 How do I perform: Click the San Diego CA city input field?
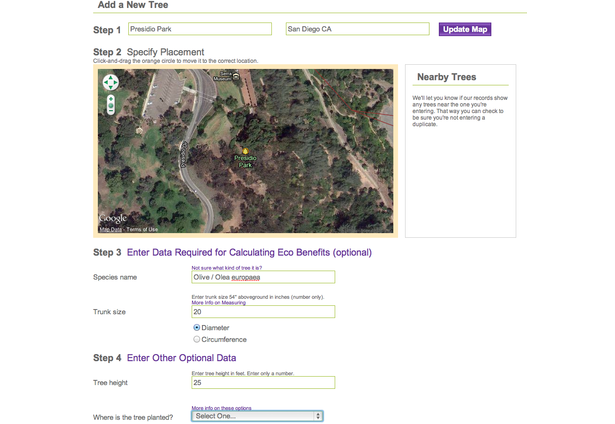point(357,29)
